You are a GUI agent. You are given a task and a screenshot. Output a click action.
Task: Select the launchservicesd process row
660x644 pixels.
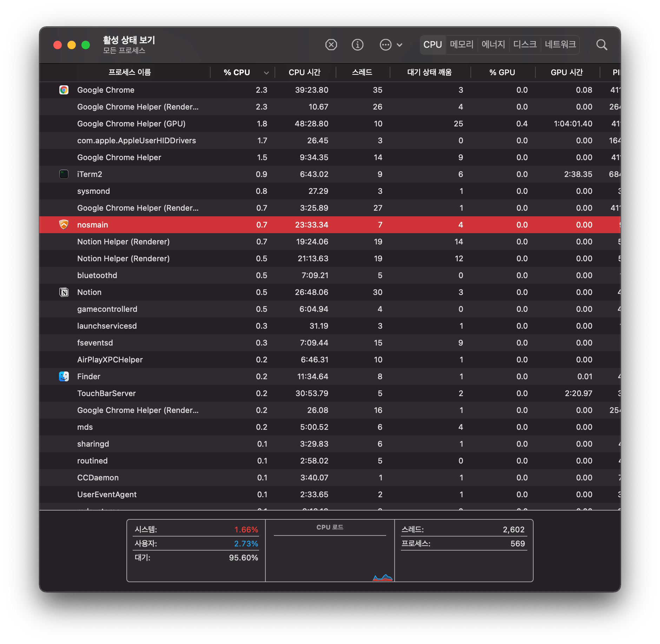(330, 326)
